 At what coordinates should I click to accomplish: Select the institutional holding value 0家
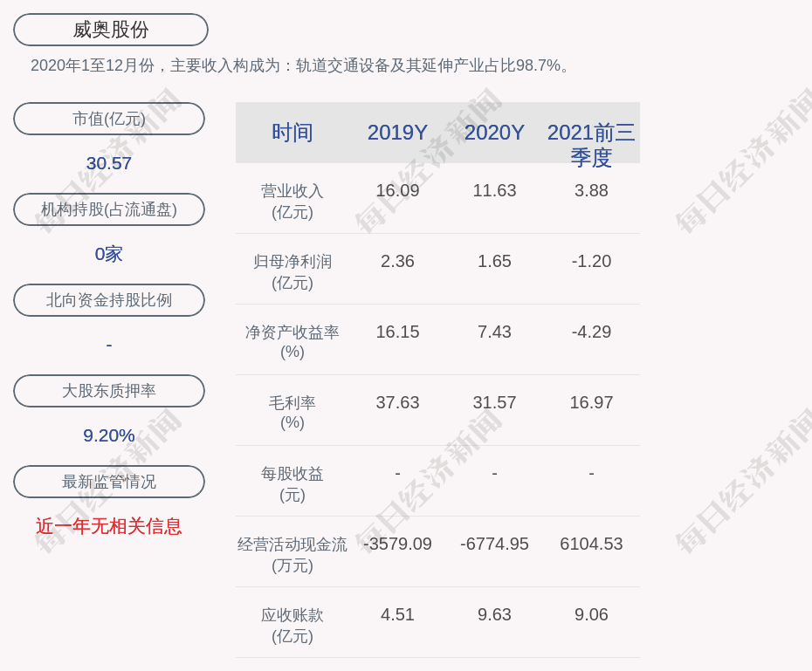click(109, 254)
